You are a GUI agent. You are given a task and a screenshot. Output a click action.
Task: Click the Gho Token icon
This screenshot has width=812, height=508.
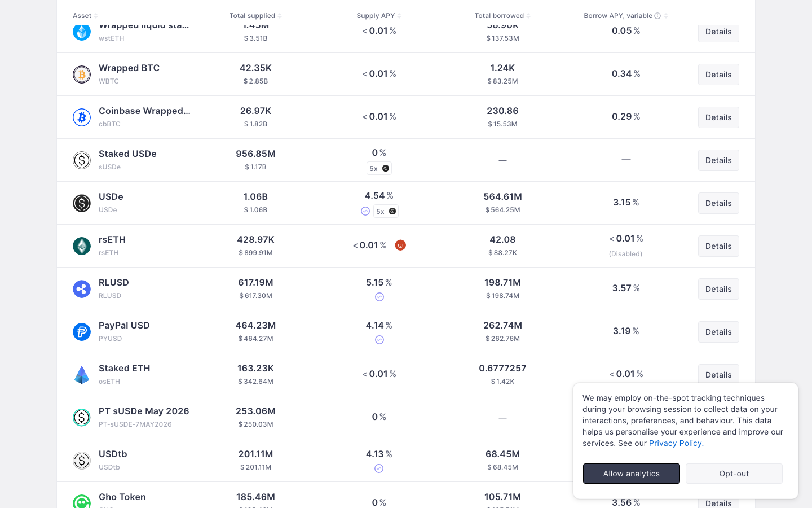[x=82, y=501]
